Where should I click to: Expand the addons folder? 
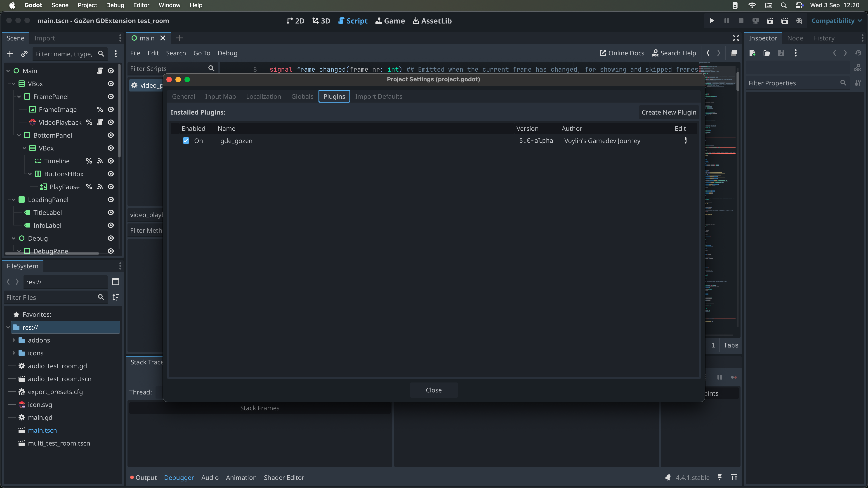14,340
